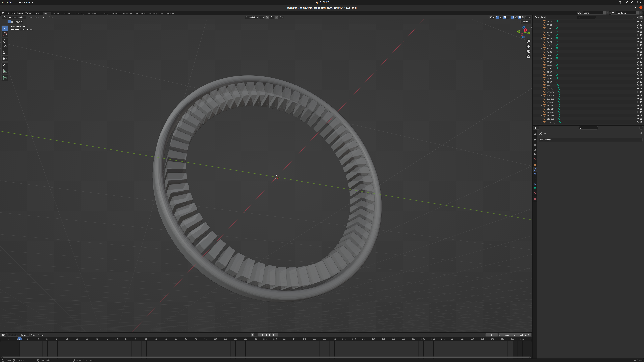
Task: Disable rendering for object 75-76
Action: pos(641,45)
